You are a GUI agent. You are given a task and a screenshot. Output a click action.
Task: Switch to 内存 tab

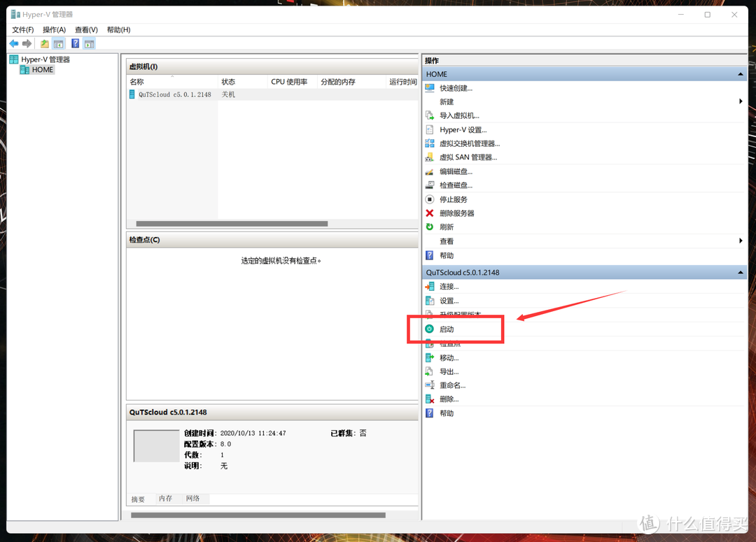pyautogui.click(x=165, y=499)
